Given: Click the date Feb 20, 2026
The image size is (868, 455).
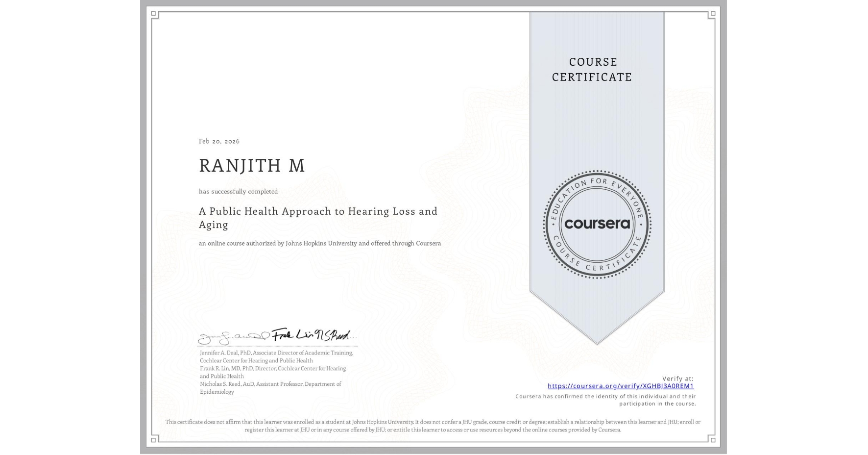Looking at the screenshot, I should [219, 141].
